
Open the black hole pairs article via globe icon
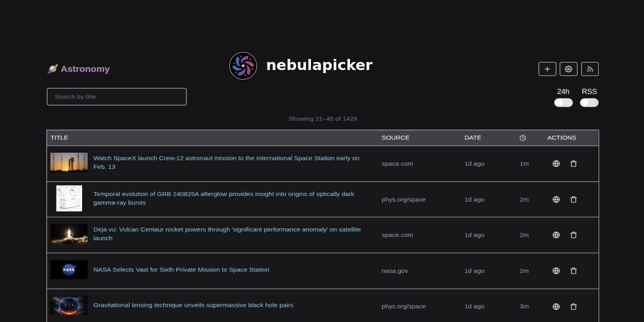tap(556, 306)
